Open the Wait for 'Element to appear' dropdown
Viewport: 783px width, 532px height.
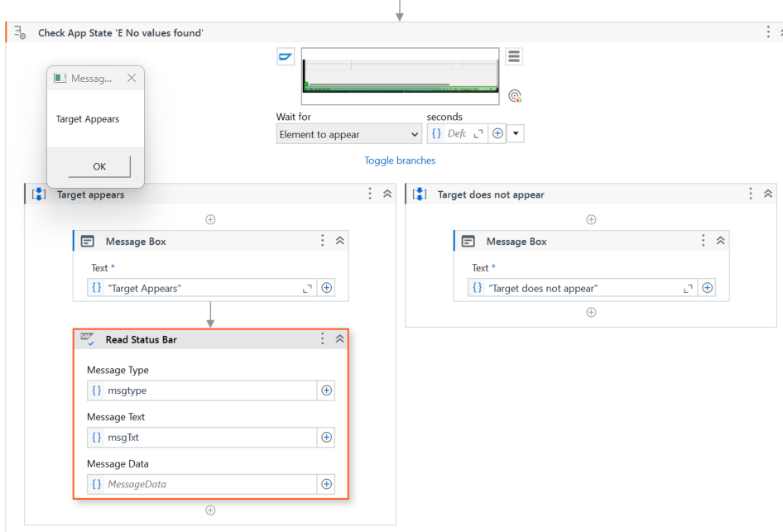tap(348, 134)
